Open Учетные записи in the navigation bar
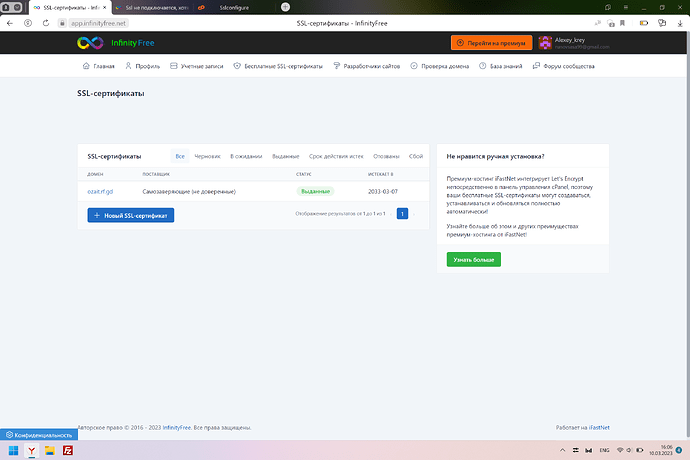Screen dimensions: 690x460 pos(198,67)
